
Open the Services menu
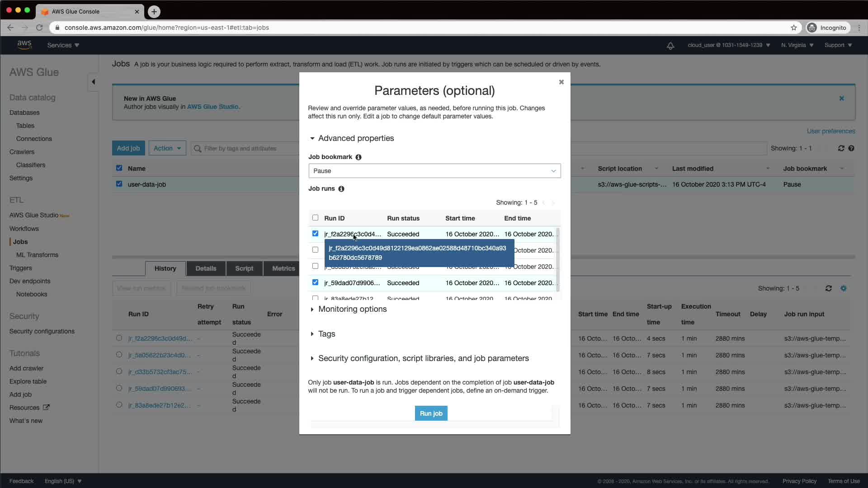[x=63, y=45]
